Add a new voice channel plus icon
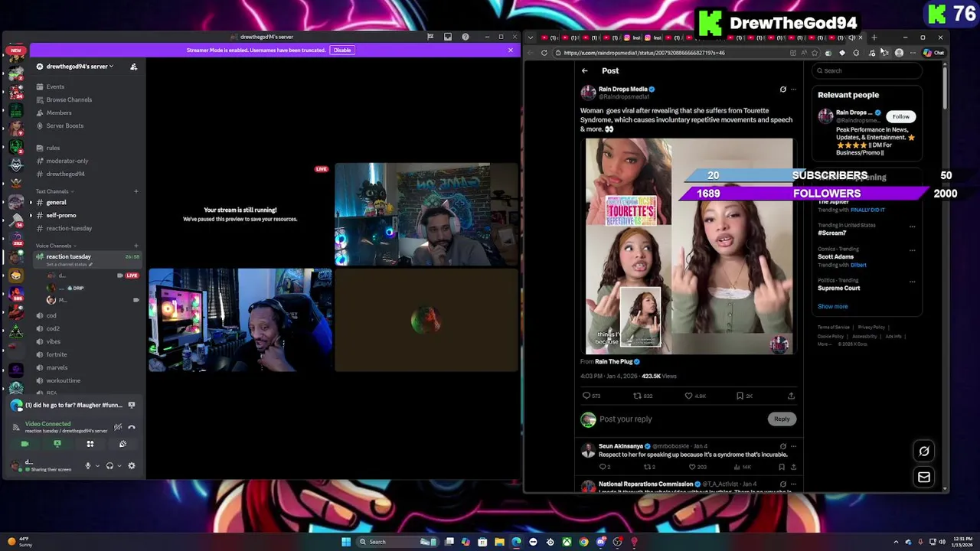 136,246
